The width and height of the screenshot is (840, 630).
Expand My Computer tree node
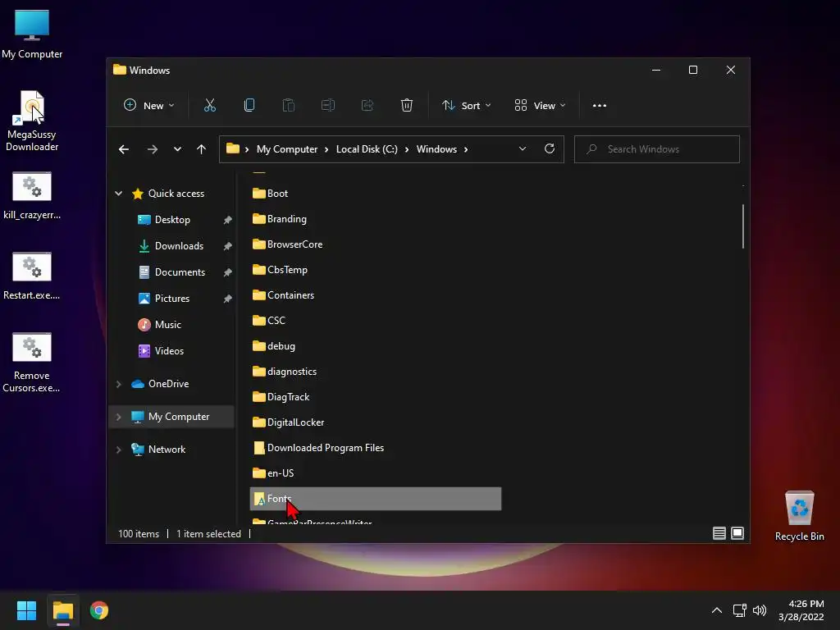[x=118, y=417]
